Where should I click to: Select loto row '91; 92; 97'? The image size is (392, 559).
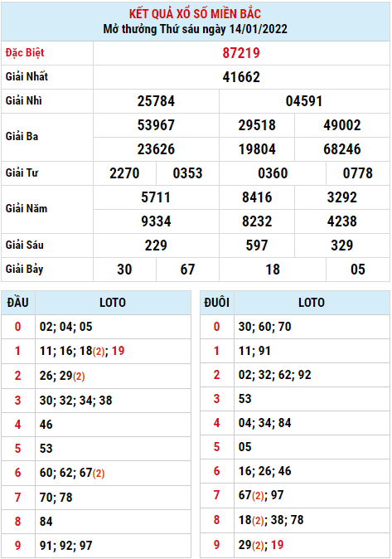point(66,546)
